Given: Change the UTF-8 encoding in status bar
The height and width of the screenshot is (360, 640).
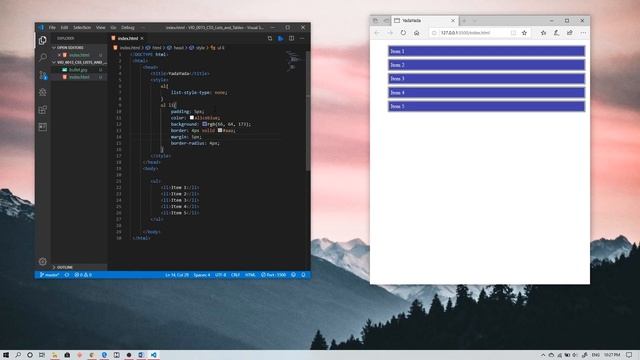Looking at the screenshot, I should point(220,275).
